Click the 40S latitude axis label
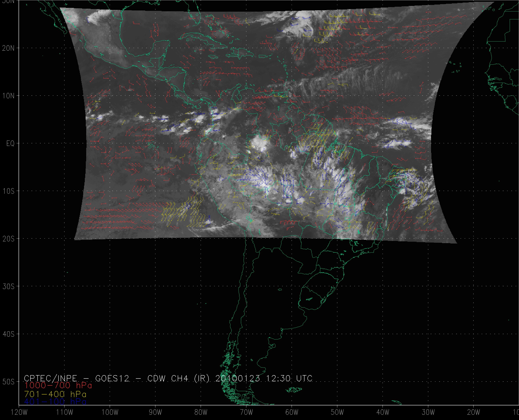 9,334
